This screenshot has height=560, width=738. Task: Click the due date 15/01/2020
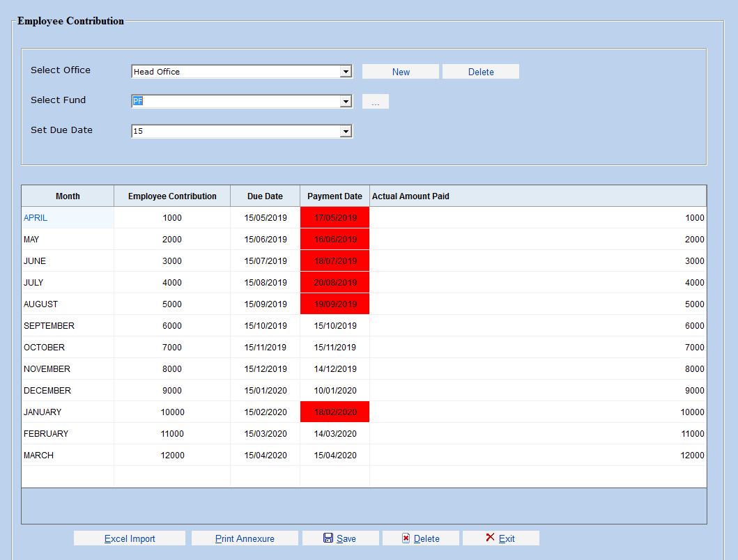pos(266,391)
